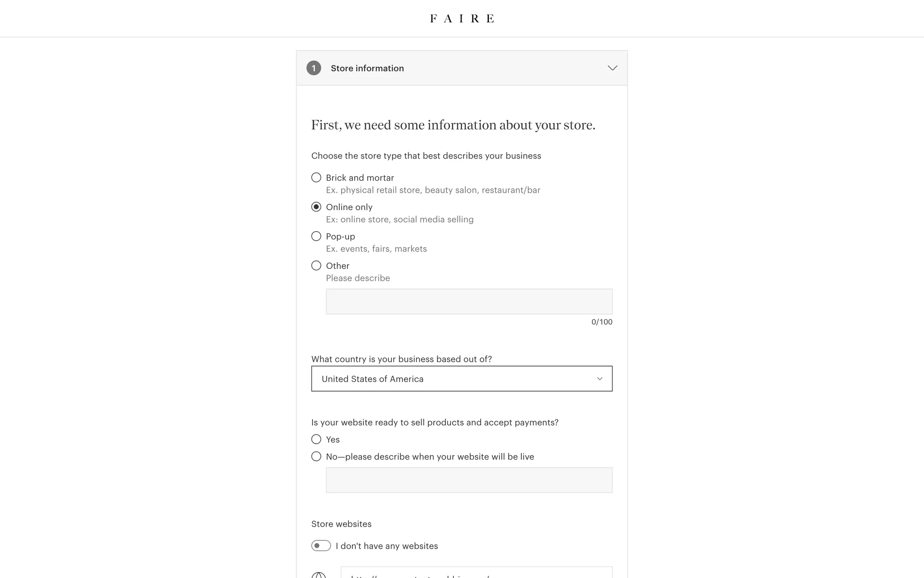Screen dimensions: 924x578
Task: Click the Other store description text field
Action: point(469,302)
